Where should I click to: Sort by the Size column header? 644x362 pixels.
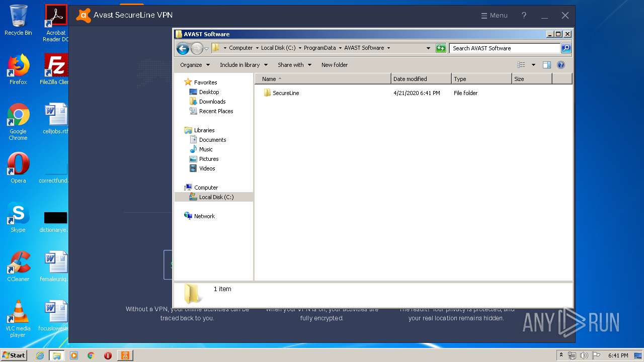click(531, 79)
